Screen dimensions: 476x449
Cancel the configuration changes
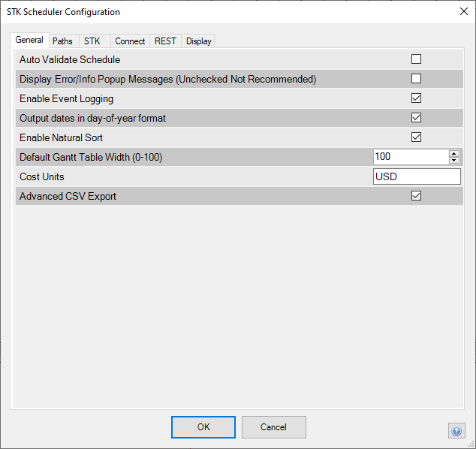[273, 427]
